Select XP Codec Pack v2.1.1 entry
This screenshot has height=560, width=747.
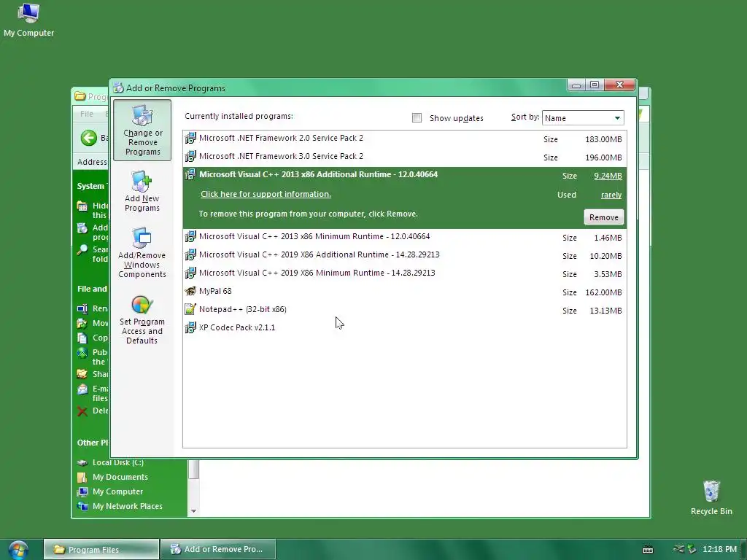point(404,327)
